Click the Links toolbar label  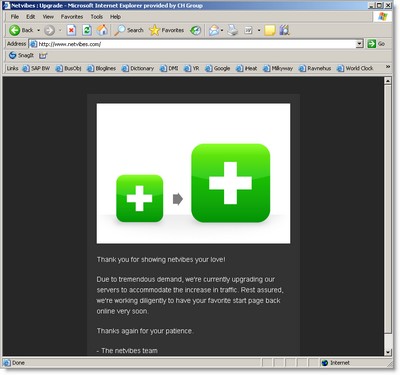tap(12, 68)
